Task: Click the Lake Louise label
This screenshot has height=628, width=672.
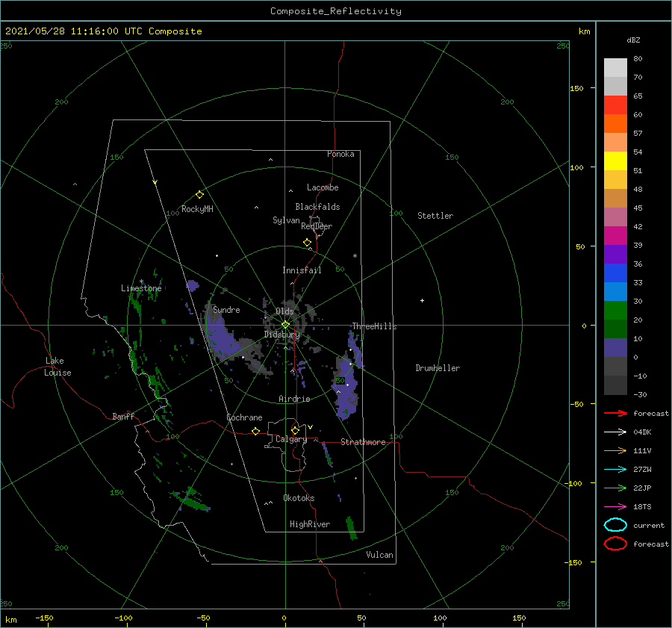Action: (57, 367)
